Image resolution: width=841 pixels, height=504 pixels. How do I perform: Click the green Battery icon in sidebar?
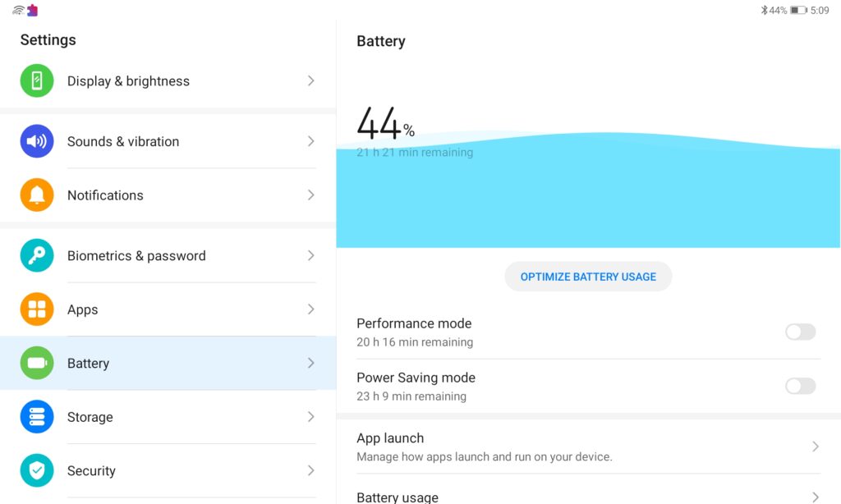point(37,363)
